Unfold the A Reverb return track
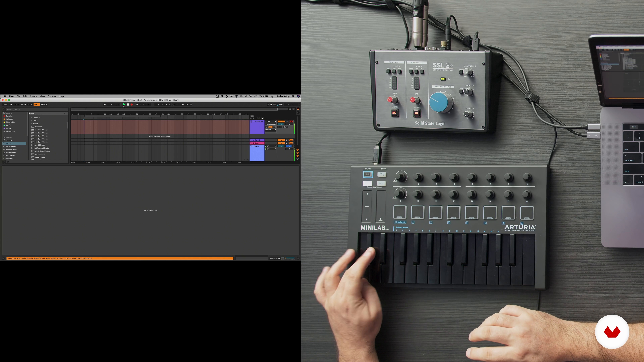 pos(251,140)
